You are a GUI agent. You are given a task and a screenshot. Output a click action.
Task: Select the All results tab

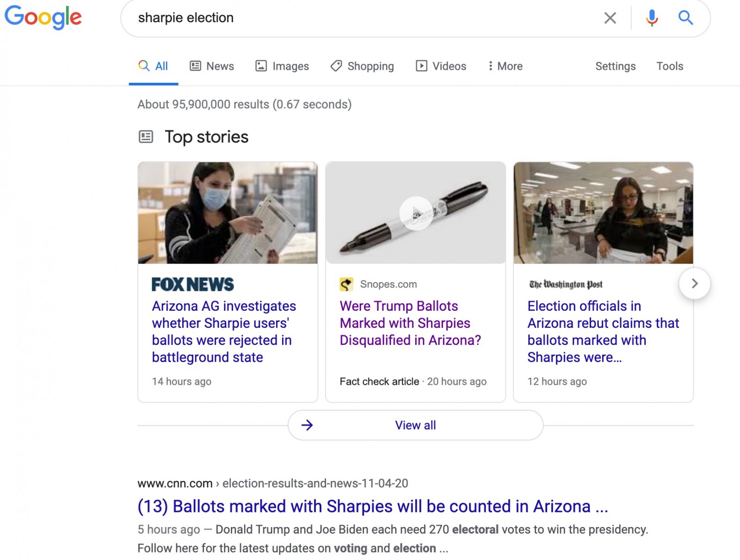(x=153, y=66)
